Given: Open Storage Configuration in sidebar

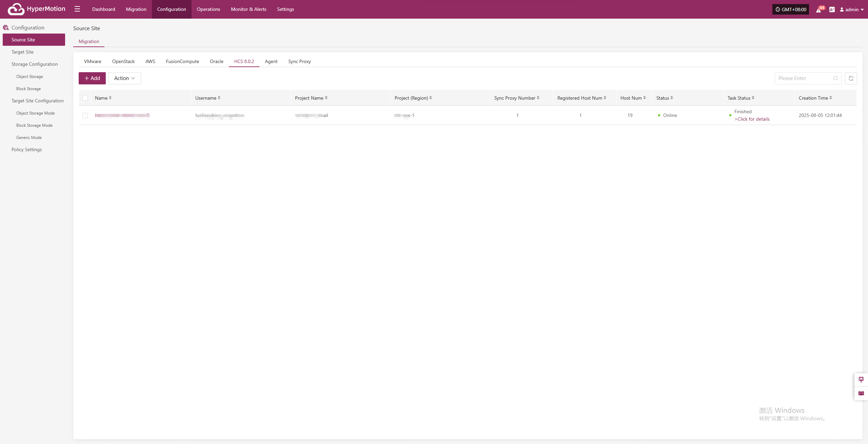Looking at the screenshot, I should click(x=34, y=64).
